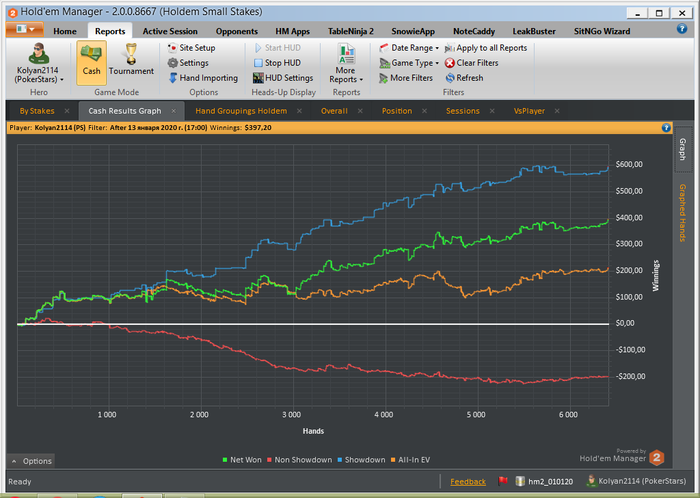This screenshot has height=498, width=700.
Task: Refresh the report data
Action: point(464,78)
